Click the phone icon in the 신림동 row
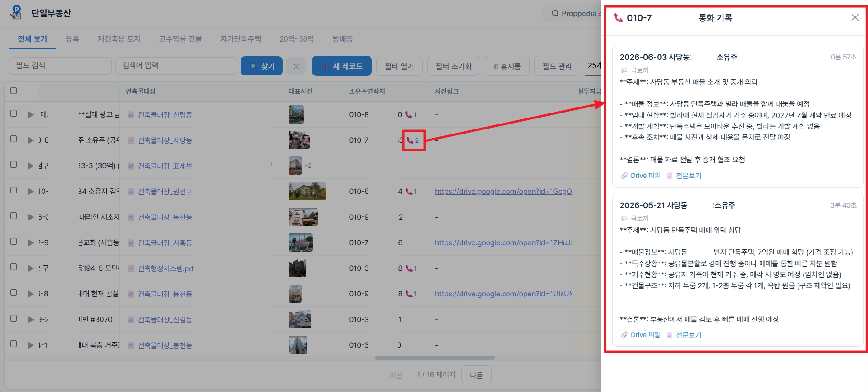 pyautogui.click(x=408, y=115)
